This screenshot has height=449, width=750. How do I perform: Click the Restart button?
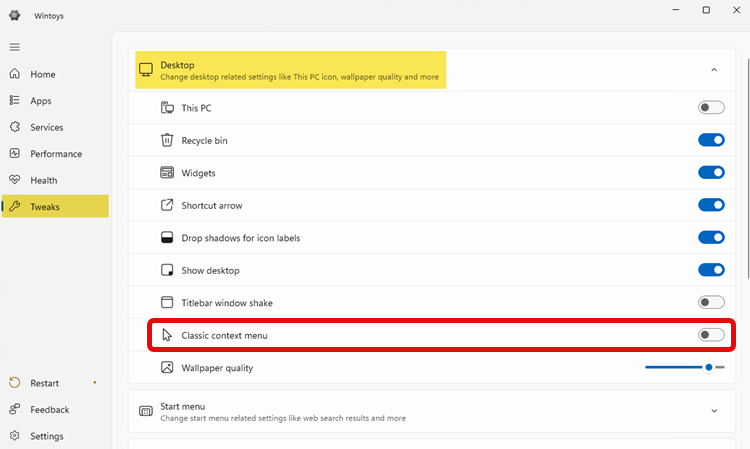point(44,383)
